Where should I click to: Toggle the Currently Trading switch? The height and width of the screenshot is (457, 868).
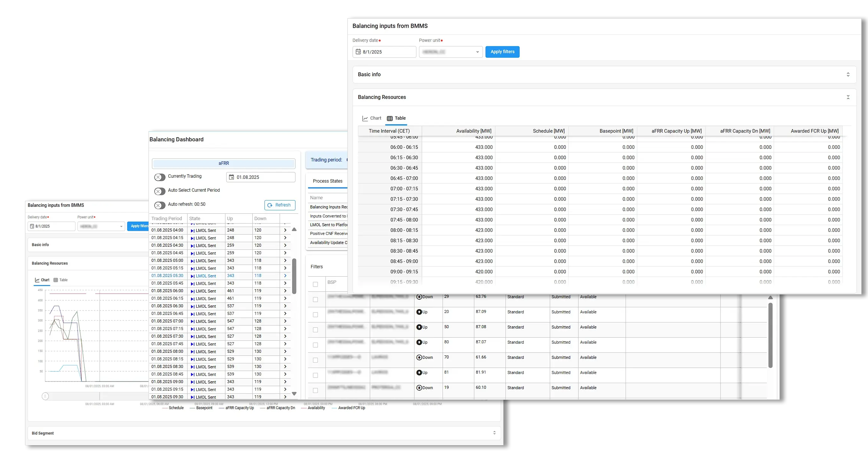[160, 177]
